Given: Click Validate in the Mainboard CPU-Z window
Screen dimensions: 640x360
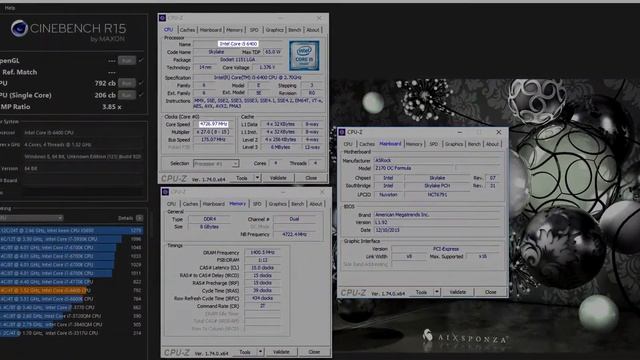Looking at the screenshot, I should pos(458,292).
